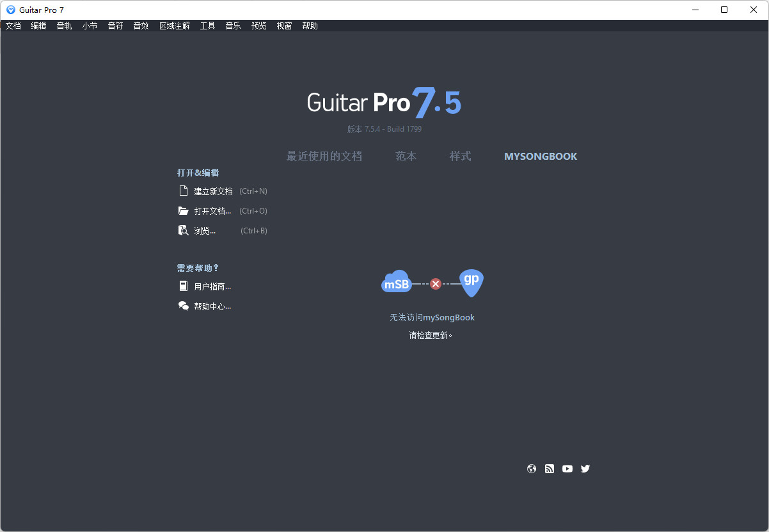Click the mSB cloud icon
Viewport: 769px width, 532px height.
pos(397,282)
